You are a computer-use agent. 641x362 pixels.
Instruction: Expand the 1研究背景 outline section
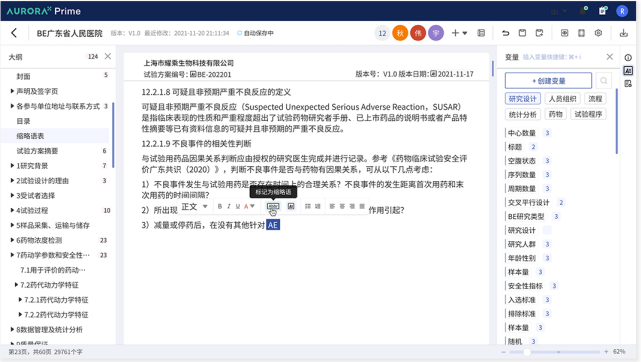click(12, 165)
